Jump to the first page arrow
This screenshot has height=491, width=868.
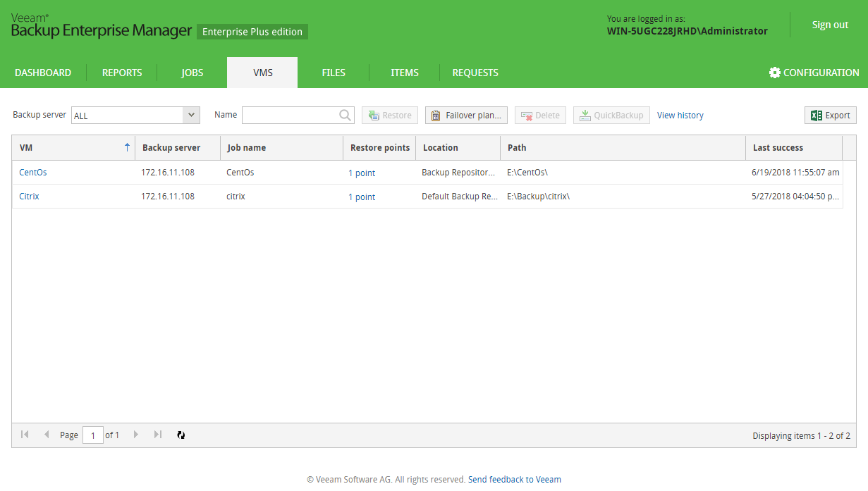25,435
